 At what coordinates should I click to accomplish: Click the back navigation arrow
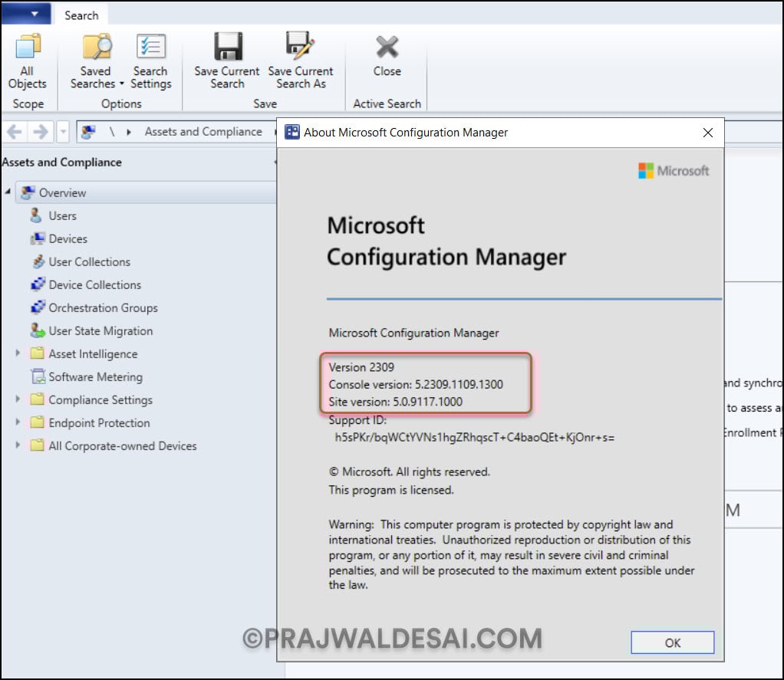pyautogui.click(x=15, y=132)
